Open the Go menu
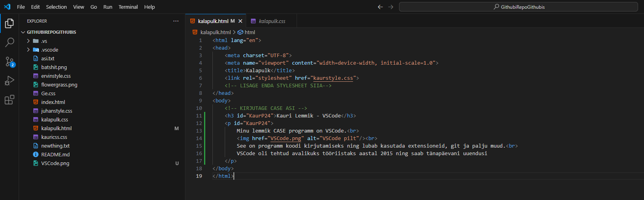 [x=94, y=7]
